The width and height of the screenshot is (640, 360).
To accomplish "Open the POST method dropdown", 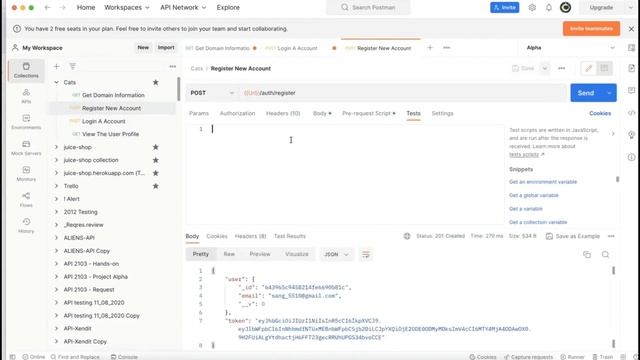I will click(x=212, y=93).
